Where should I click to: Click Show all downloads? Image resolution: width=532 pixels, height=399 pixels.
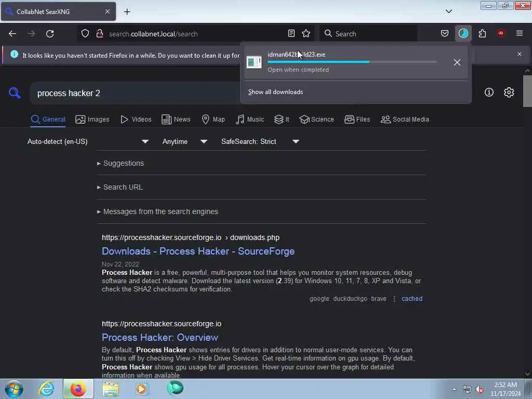pos(275,92)
